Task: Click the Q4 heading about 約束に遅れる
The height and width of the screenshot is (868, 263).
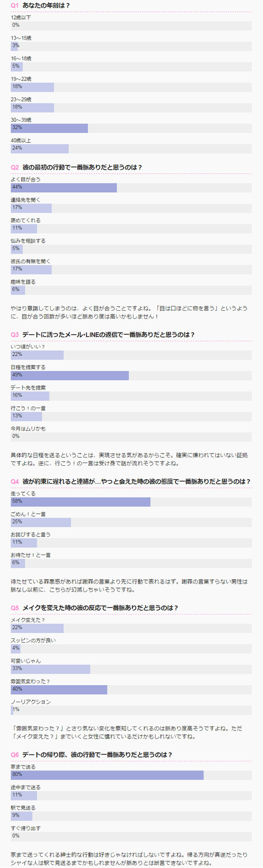Action: coord(136,481)
